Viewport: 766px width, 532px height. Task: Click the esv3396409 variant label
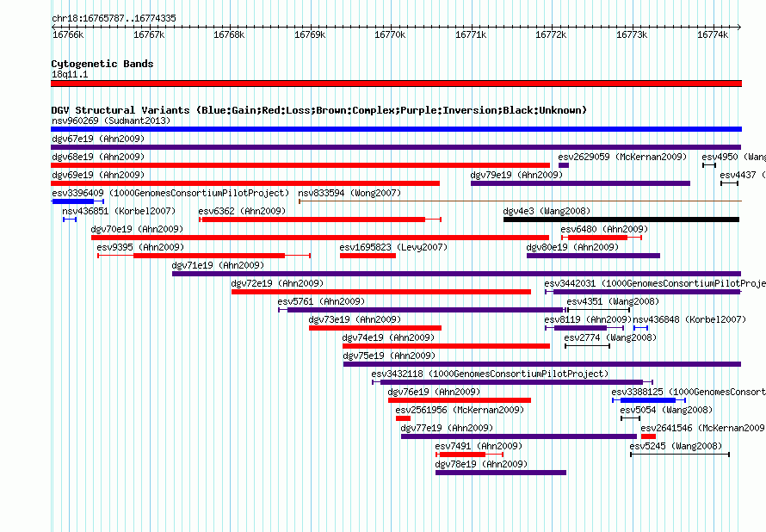pyautogui.click(x=170, y=193)
